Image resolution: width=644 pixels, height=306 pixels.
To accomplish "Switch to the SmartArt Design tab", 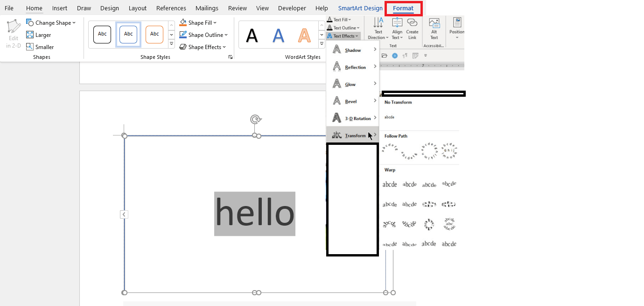I will [x=360, y=8].
